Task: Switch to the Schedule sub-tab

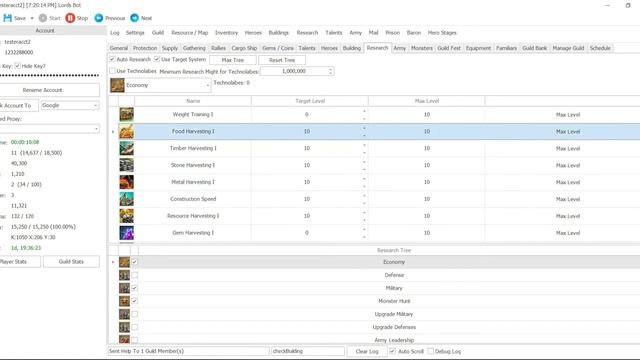Action: coord(600,48)
